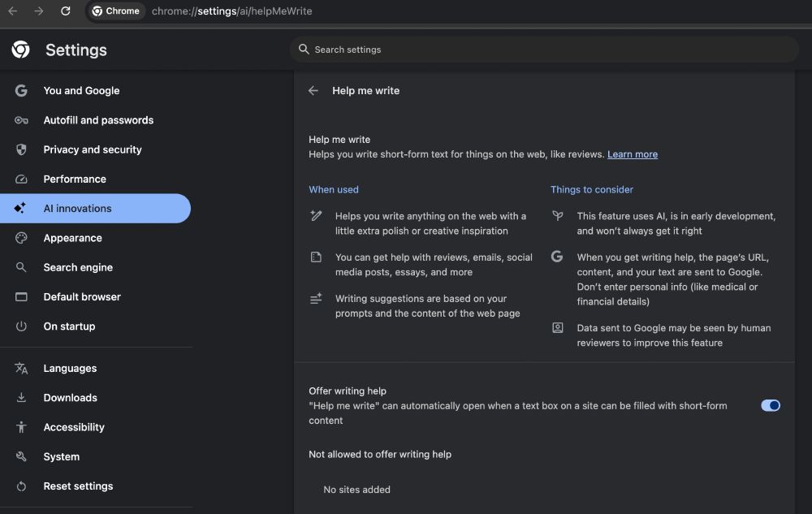This screenshot has height=514, width=812.
Task: Click the search magnifier icon
Action: click(x=304, y=50)
